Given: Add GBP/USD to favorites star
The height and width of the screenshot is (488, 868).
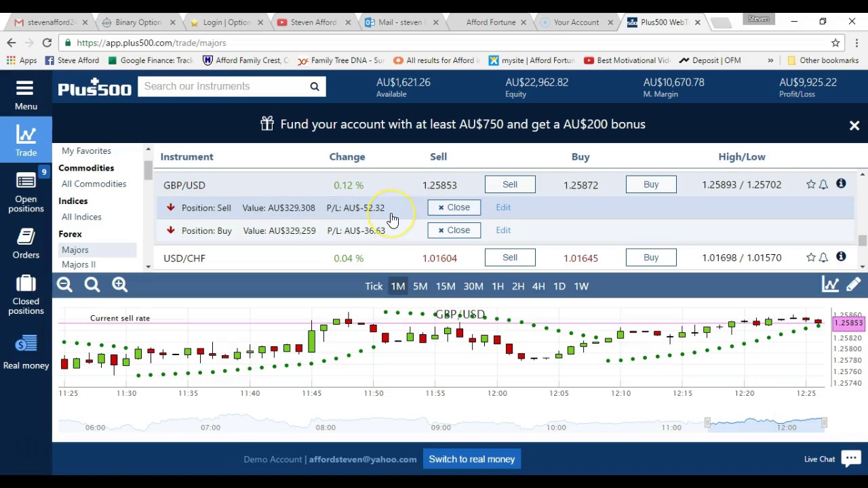Looking at the screenshot, I should click(x=810, y=184).
